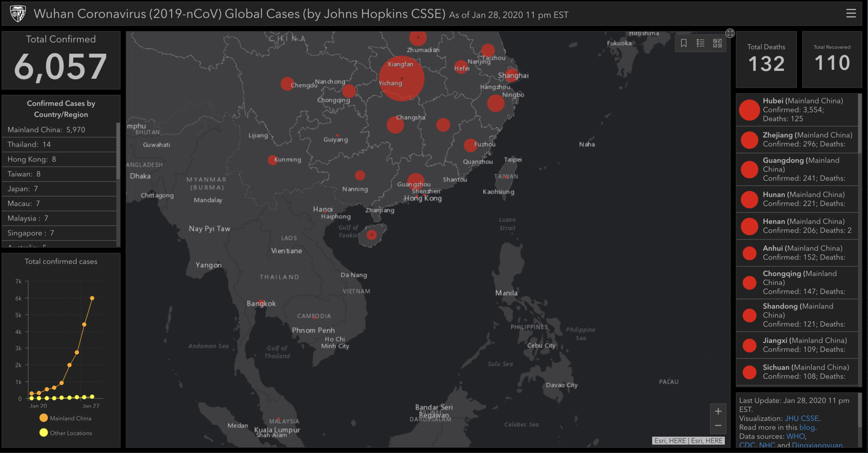Image resolution: width=868 pixels, height=453 pixels.
Task: Click the red circle on Hainan island
Action: click(372, 235)
